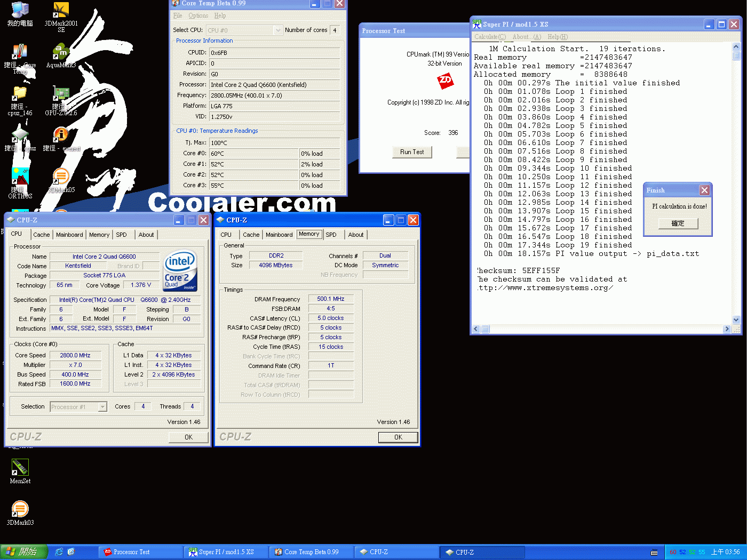This screenshot has width=747, height=560.
Task: Click ZD logo in Processor Test
Action: pyautogui.click(x=445, y=81)
